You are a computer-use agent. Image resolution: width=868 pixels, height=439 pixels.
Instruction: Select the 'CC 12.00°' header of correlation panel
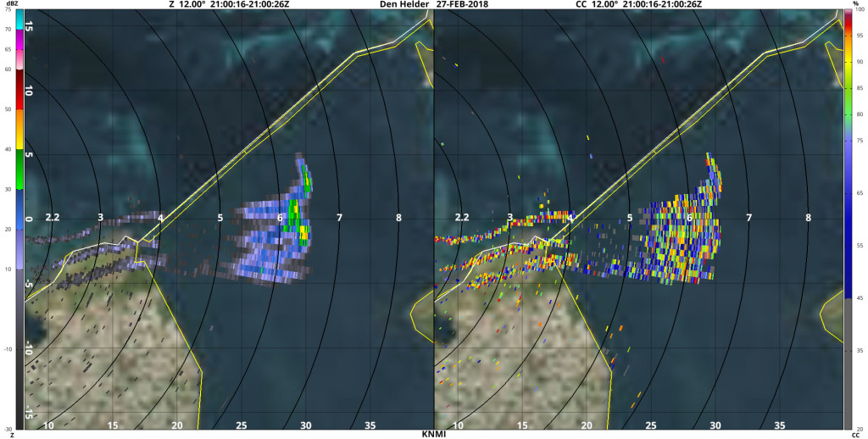597,4
